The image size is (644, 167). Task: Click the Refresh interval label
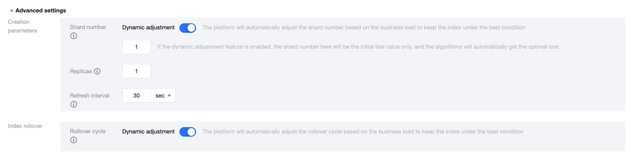(x=89, y=96)
